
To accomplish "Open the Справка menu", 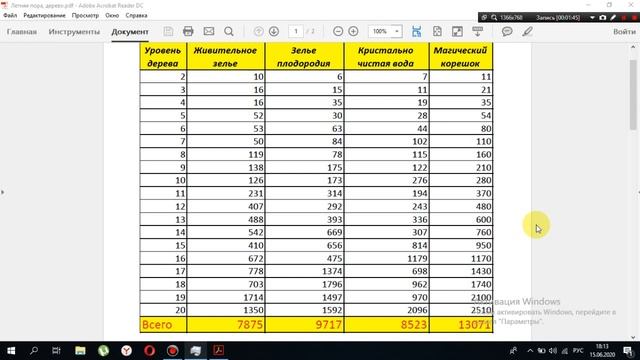I will pyautogui.click(x=136, y=16).
